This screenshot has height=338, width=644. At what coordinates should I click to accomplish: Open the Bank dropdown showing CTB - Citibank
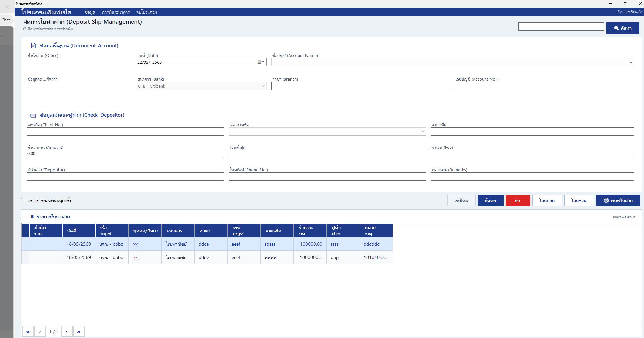point(202,86)
